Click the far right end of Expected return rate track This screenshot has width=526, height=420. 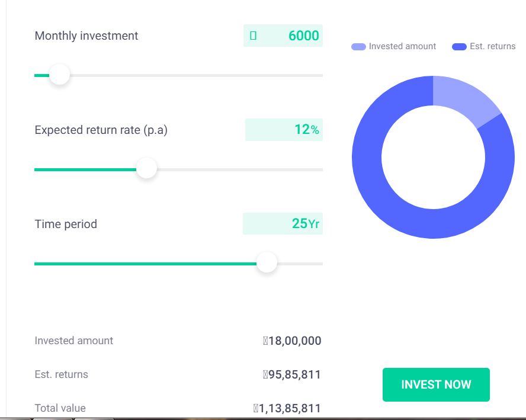[320, 169]
